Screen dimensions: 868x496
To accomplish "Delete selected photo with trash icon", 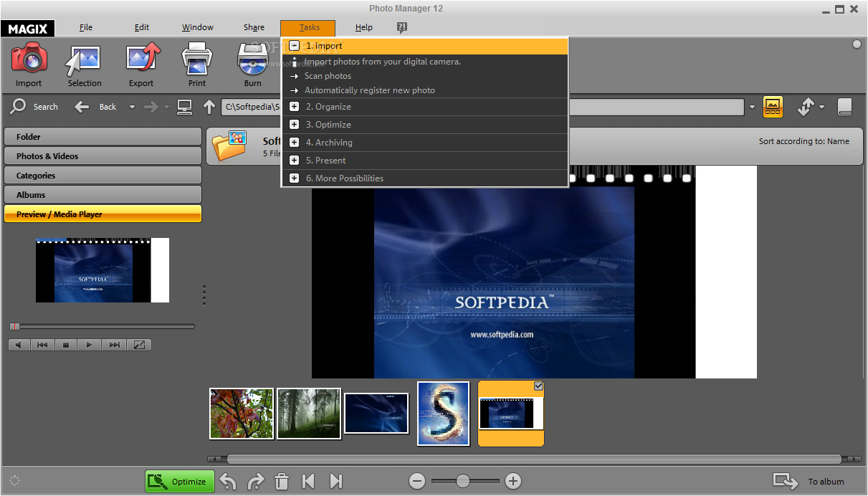I will pyautogui.click(x=282, y=481).
